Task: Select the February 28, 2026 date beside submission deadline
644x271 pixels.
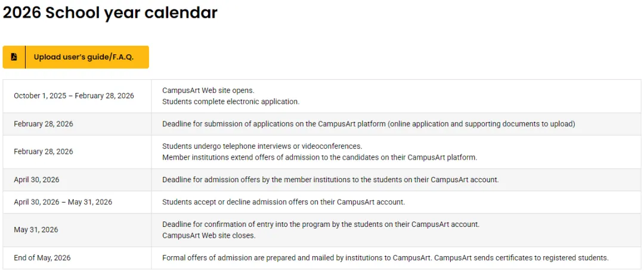Action: click(44, 124)
